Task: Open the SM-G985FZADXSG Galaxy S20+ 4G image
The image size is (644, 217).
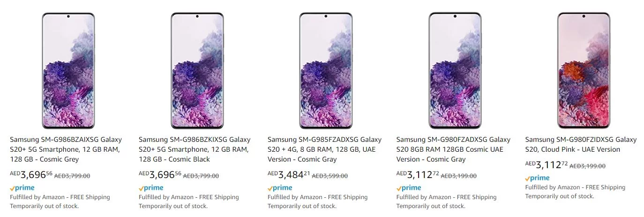Action: click(x=326, y=70)
